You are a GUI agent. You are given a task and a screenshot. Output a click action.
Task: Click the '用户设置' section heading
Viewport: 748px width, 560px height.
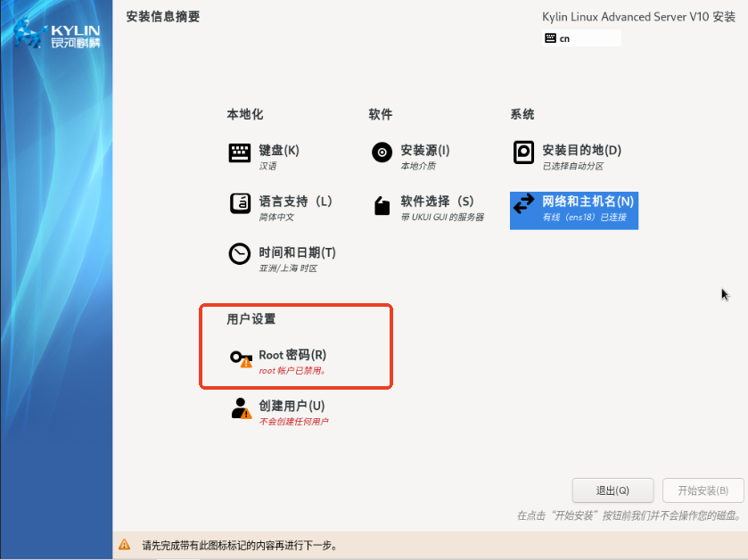251,319
